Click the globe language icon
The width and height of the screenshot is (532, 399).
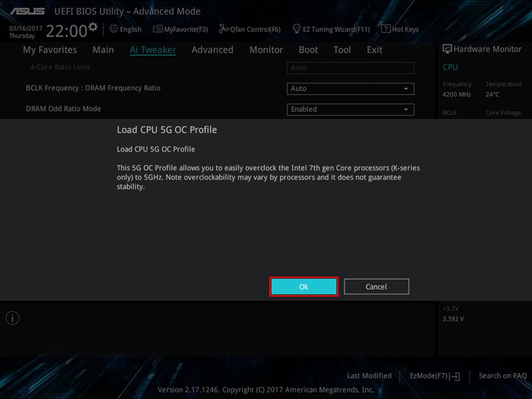click(114, 29)
